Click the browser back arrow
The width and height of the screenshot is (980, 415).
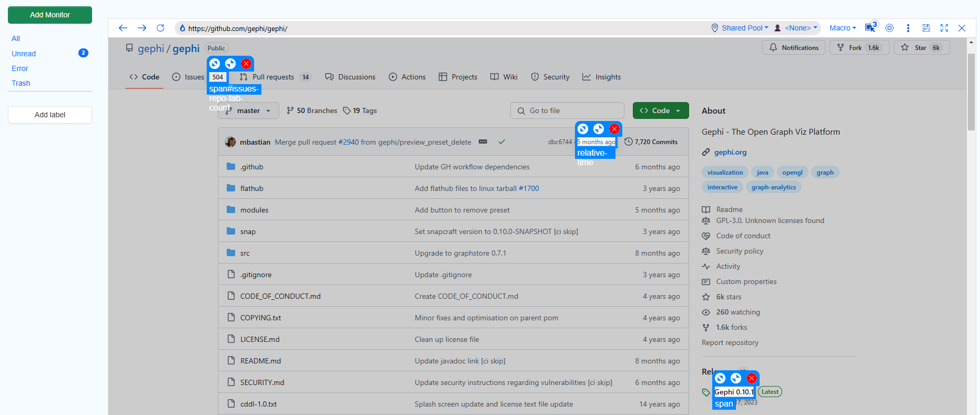tap(123, 28)
